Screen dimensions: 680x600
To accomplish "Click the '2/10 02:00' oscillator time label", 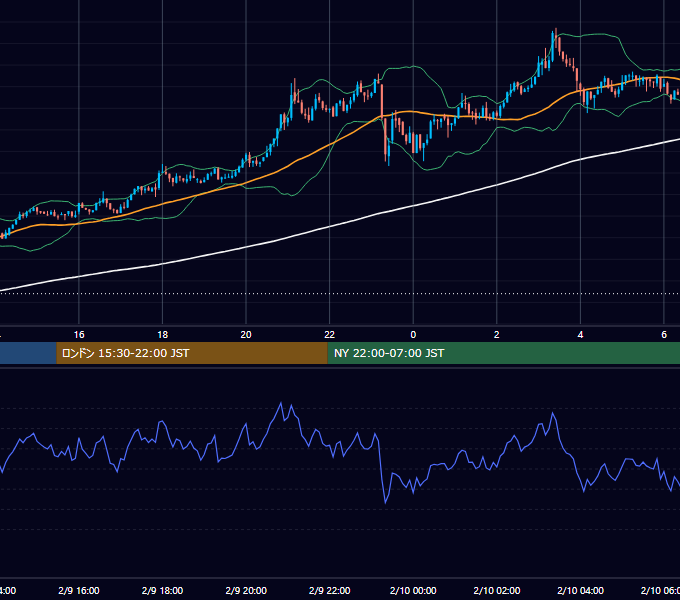I will click(497, 590).
